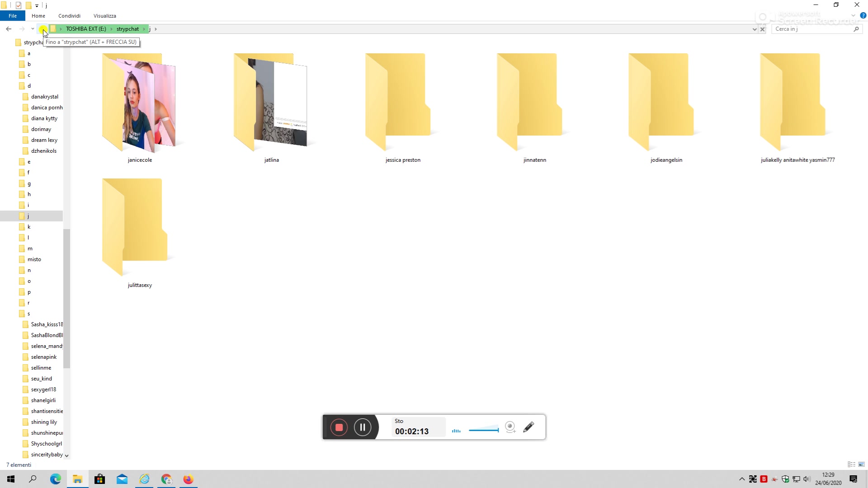Click the back navigation arrow

[9, 29]
